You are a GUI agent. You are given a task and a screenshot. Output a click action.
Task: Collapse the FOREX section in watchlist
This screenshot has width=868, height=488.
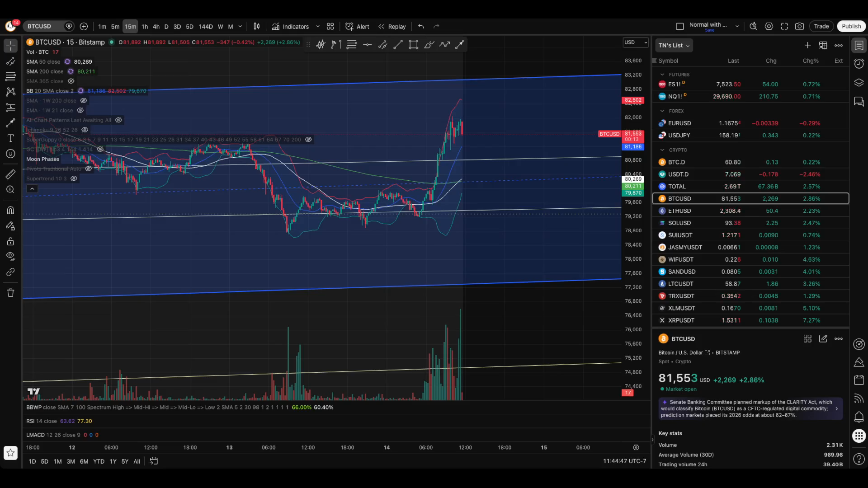coord(662,111)
